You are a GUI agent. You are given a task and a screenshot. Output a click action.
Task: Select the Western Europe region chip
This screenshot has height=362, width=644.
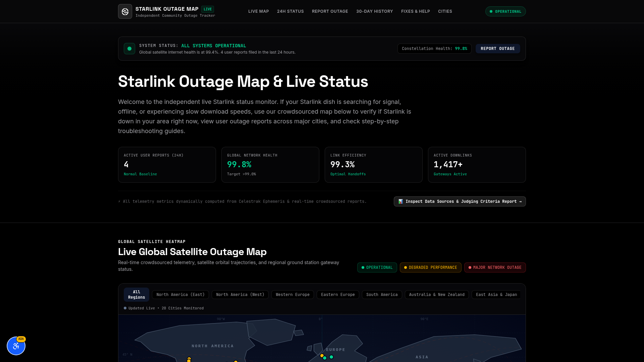point(292,295)
